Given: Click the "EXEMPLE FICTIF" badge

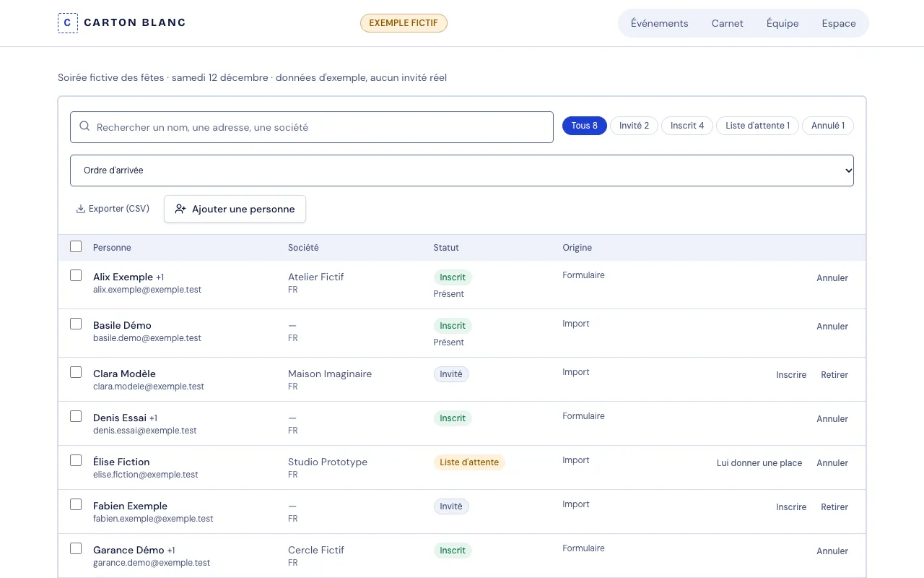Looking at the screenshot, I should point(404,23).
